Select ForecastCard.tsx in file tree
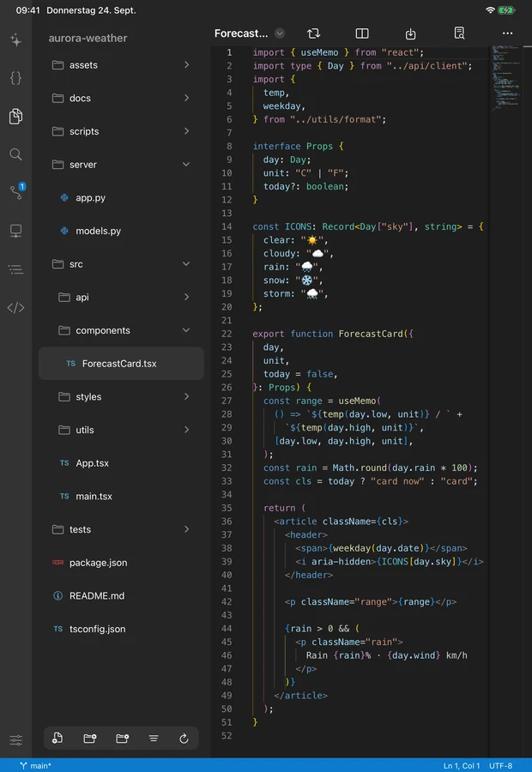Viewport: 532px width, 772px height. point(121,364)
